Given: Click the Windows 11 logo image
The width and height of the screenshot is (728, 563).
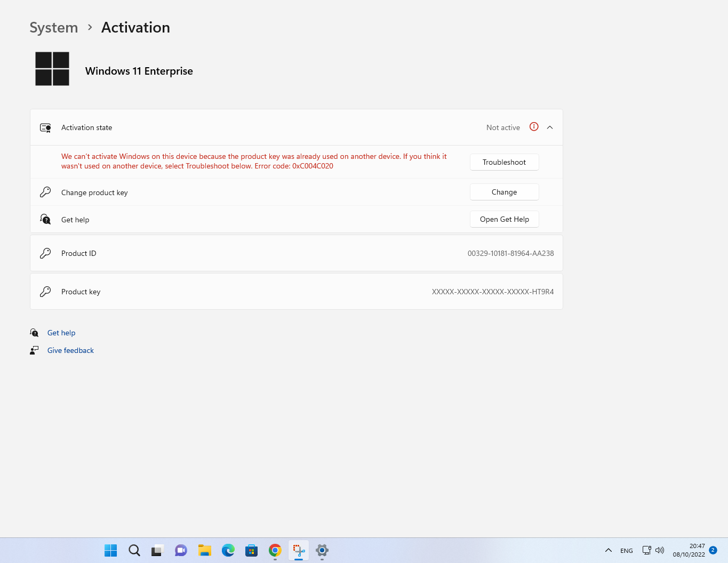Looking at the screenshot, I should (52, 69).
